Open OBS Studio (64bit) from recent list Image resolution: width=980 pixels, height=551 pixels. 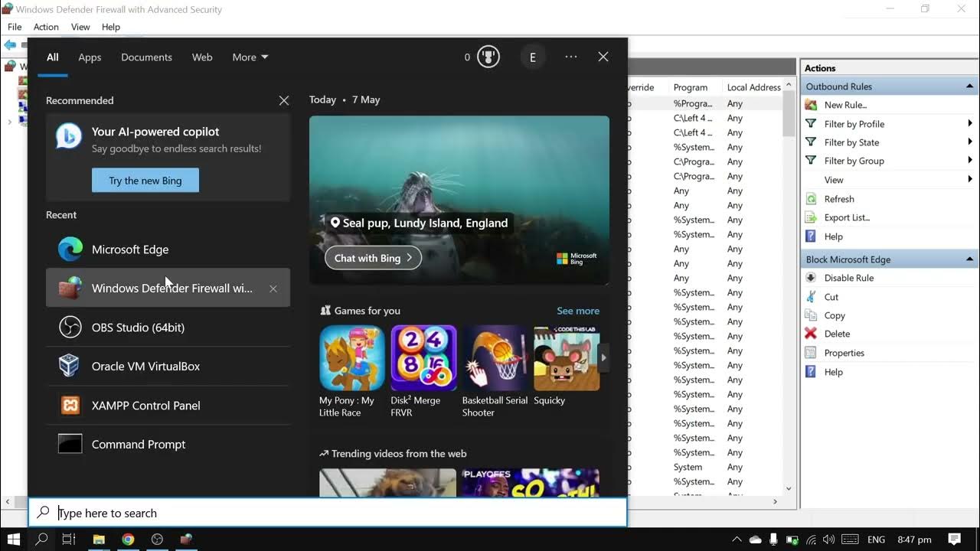(x=168, y=328)
